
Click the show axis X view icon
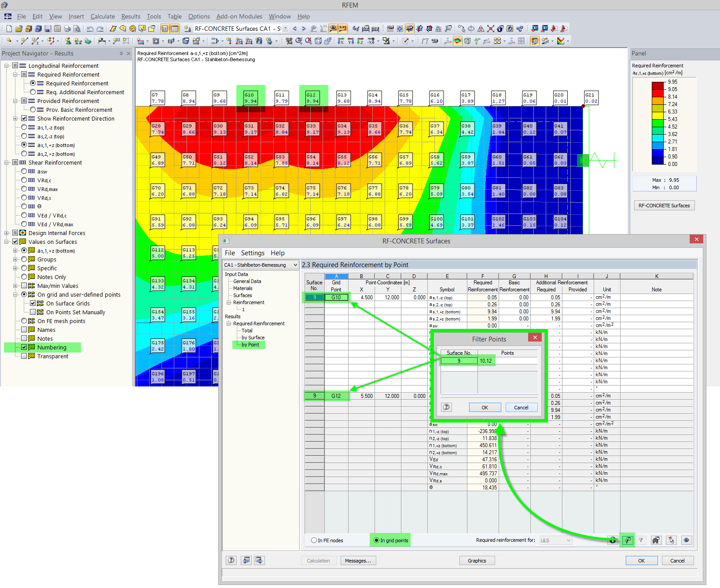coord(341,41)
